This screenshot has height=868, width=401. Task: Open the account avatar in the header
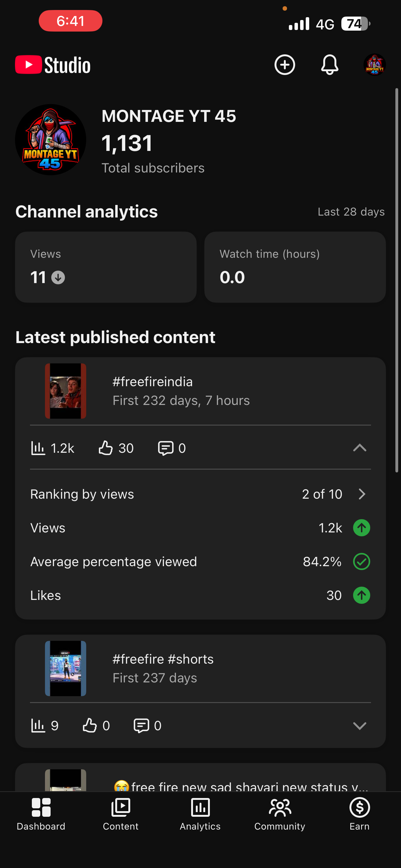(374, 65)
